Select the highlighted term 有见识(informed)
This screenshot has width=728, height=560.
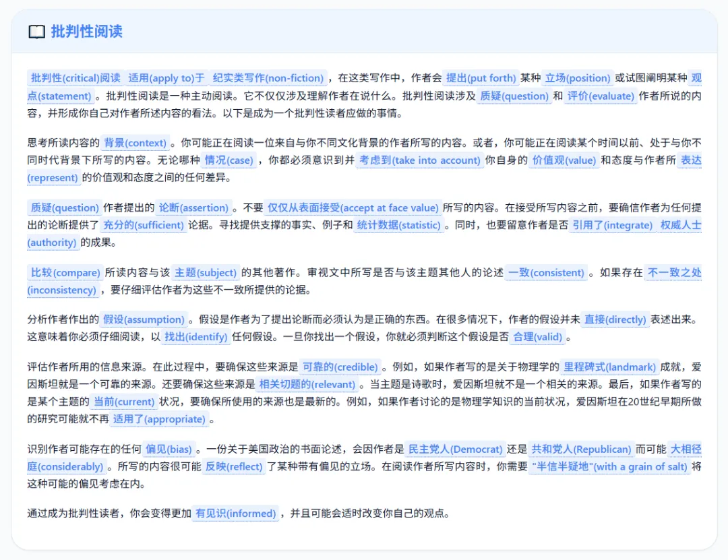235,513
